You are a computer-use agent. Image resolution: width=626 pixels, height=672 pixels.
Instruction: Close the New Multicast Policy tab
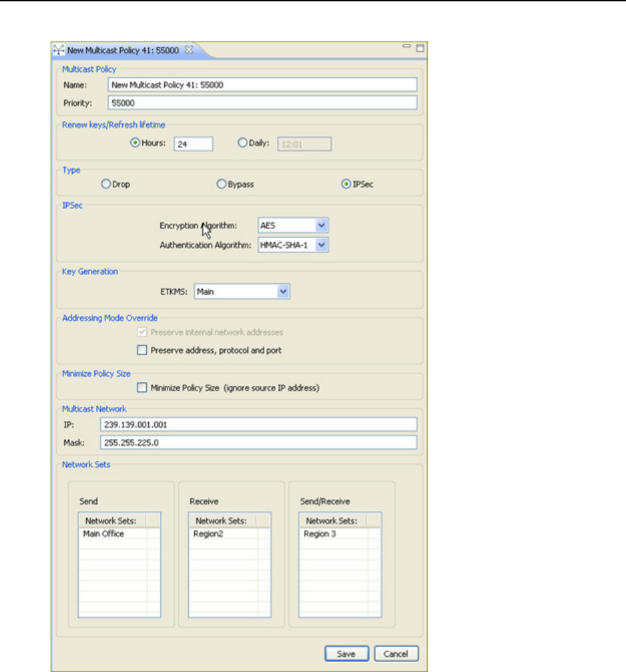pos(189,50)
